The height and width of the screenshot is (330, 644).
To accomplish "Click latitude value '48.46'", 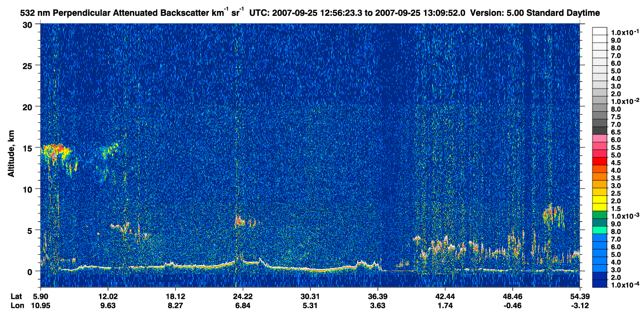I will click(x=512, y=296).
